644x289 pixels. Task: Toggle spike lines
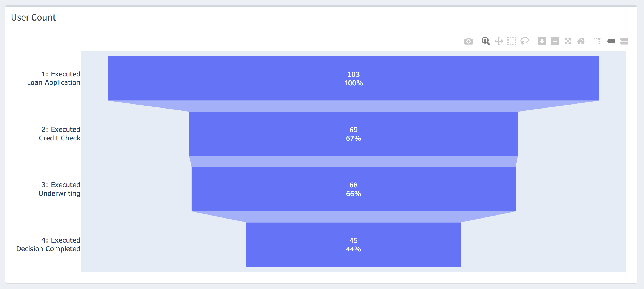coord(597,41)
